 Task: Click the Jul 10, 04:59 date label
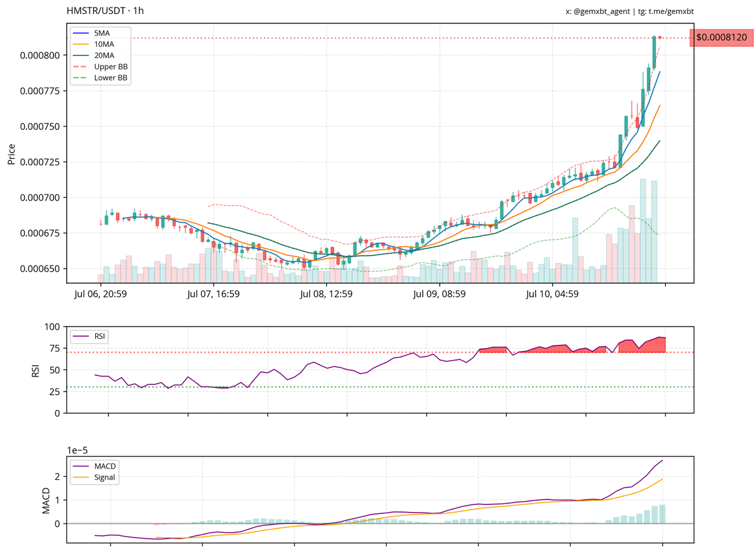553,294
